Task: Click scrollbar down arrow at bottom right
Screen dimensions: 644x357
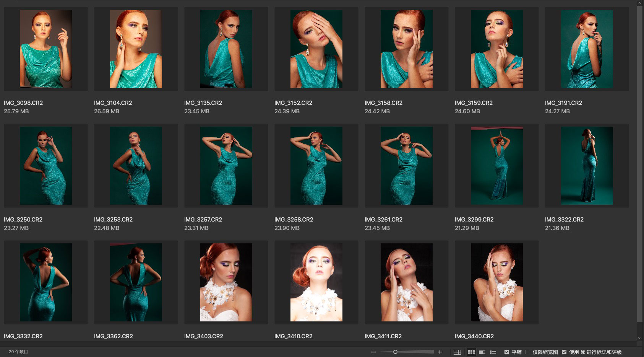Action: [640, 338]
